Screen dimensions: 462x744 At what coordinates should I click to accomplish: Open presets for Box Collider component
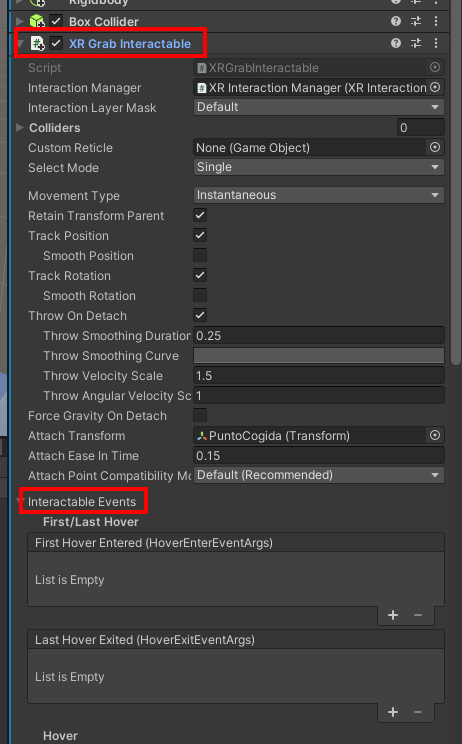[x=416, y=21]
